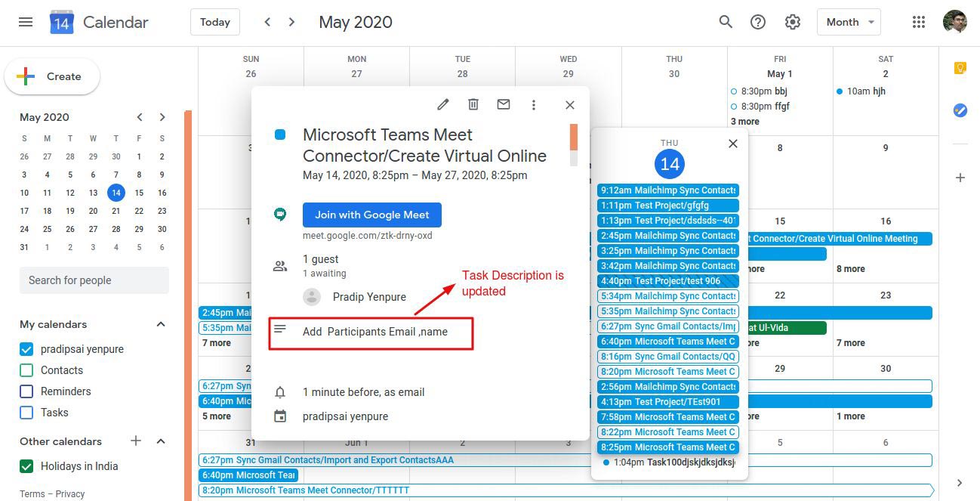Viewport: 980px width, 501px height.
Task: Open the Month view dropdown
Action: pos(849,22)
